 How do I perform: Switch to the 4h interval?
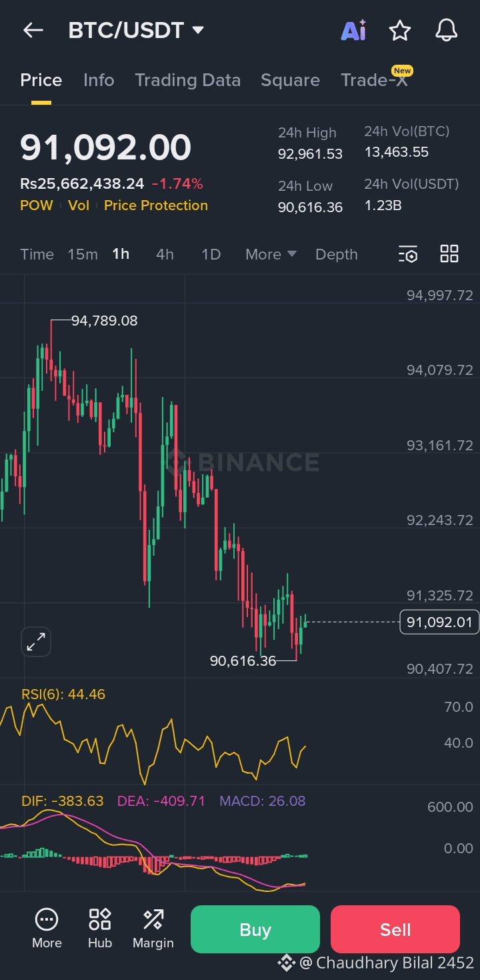(165, 254)
